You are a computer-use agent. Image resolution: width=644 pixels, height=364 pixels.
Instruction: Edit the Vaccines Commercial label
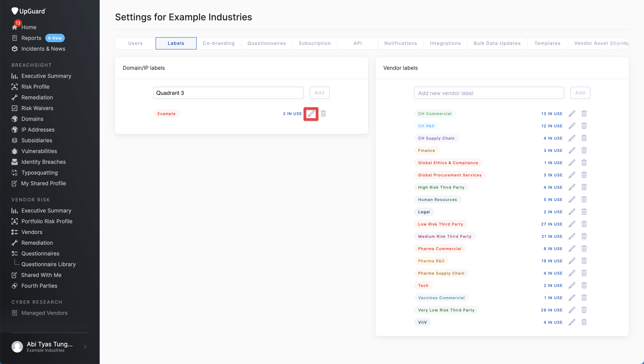(x=572, y=297)
